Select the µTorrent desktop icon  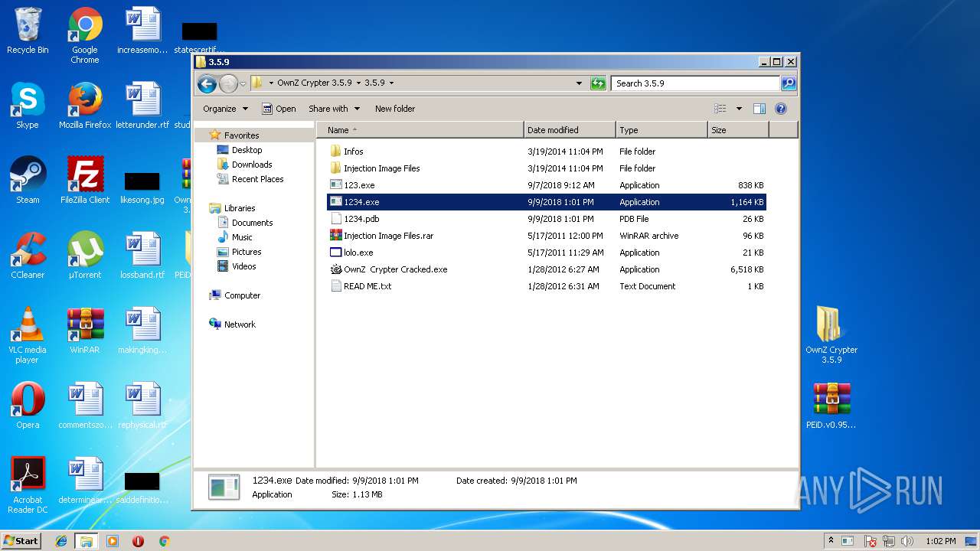85,256
